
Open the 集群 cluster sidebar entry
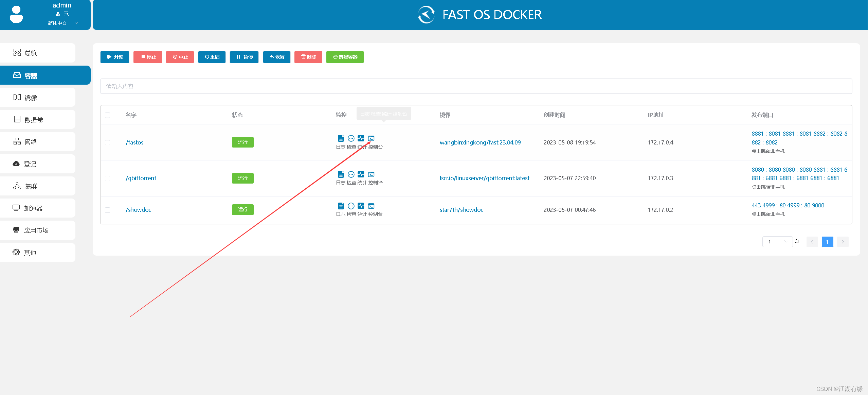(38, 186)
